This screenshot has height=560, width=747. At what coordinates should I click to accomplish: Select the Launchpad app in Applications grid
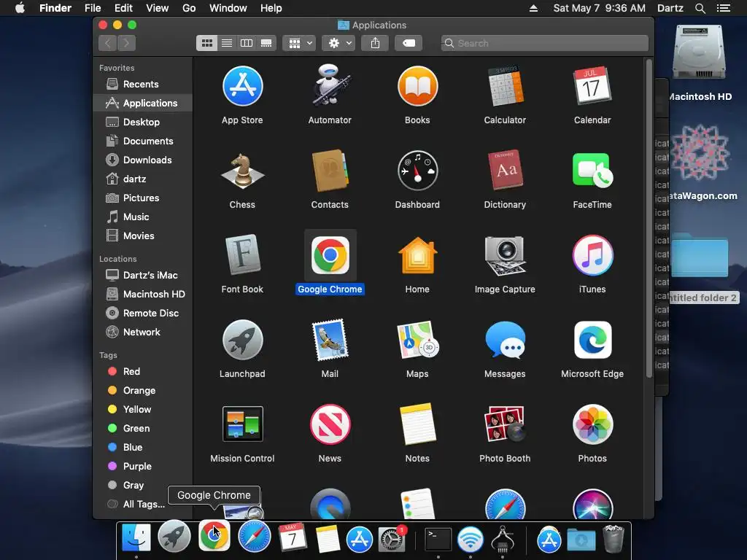(x=242, y=340)
